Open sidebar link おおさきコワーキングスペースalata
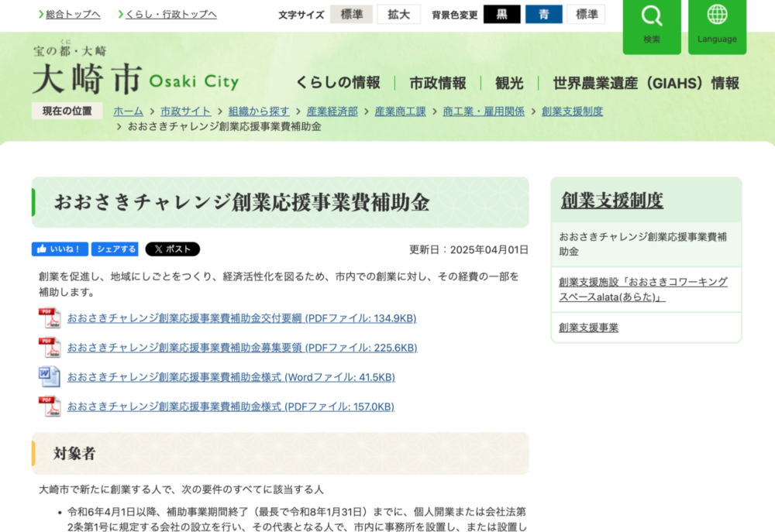The height and width of the screenshot is (532, 775). pyautogui.click(x=643, y=290)
